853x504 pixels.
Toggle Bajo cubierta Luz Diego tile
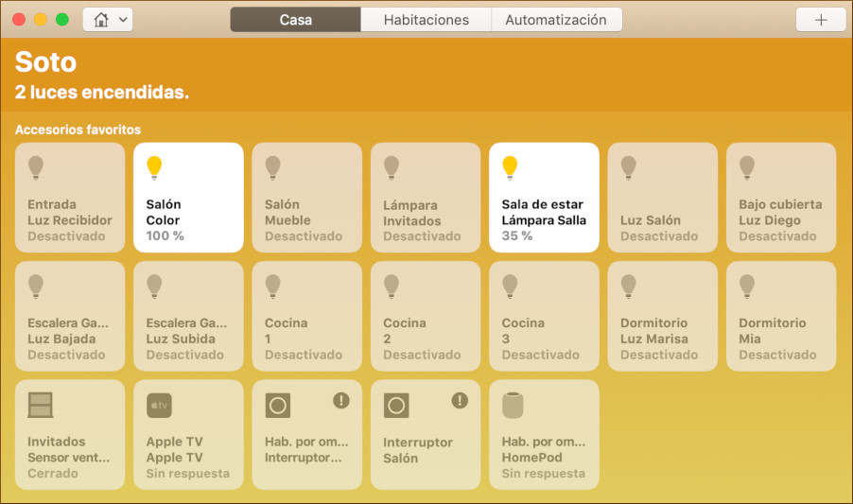click(781, 198)
